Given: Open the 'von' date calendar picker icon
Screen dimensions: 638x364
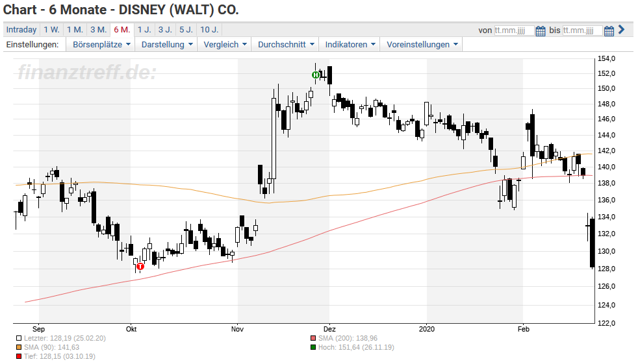Looking at the screenshot, I should 541,30.
